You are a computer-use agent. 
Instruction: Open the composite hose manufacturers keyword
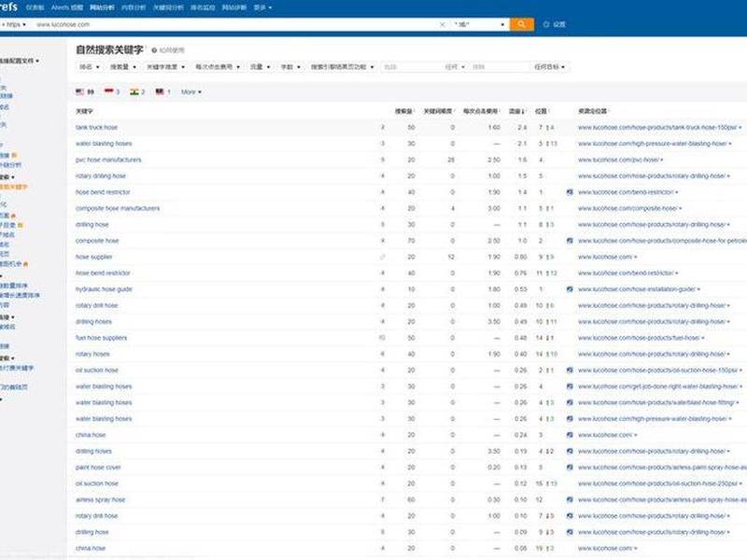click(x=118, y=208)
